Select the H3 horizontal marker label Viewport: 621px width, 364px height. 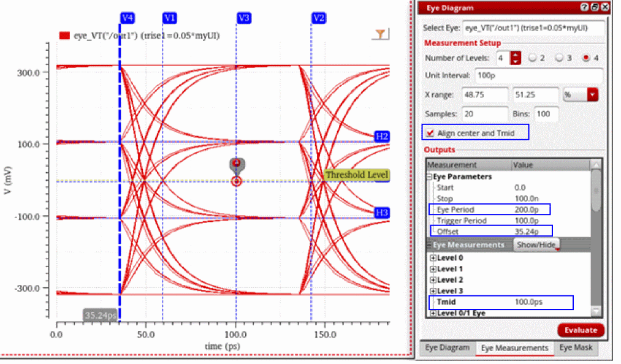pos(382,213)
